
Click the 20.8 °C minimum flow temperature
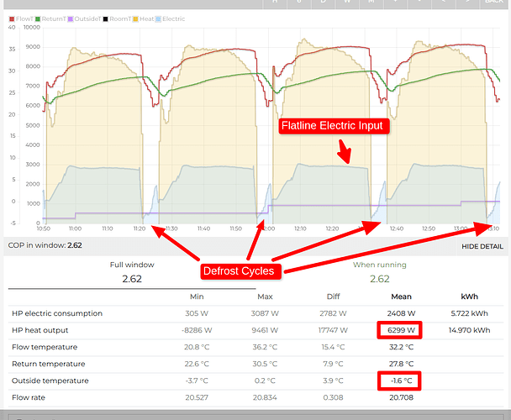[x=197, y=347]
